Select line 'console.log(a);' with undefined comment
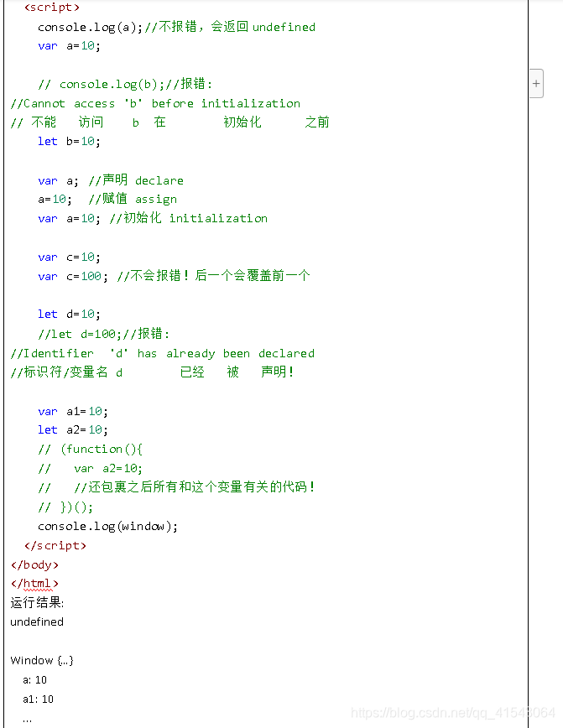 [x=176, y=27]
